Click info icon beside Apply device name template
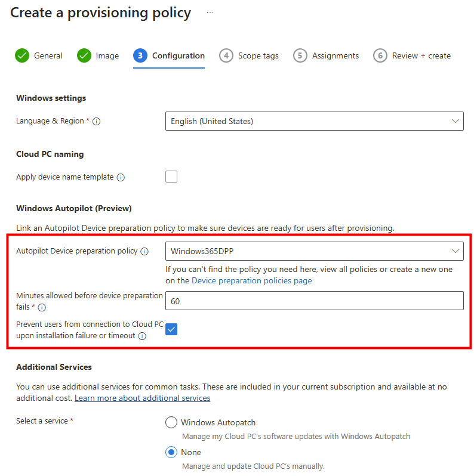This screenshot has width=474, height=476. click(121, 177)
